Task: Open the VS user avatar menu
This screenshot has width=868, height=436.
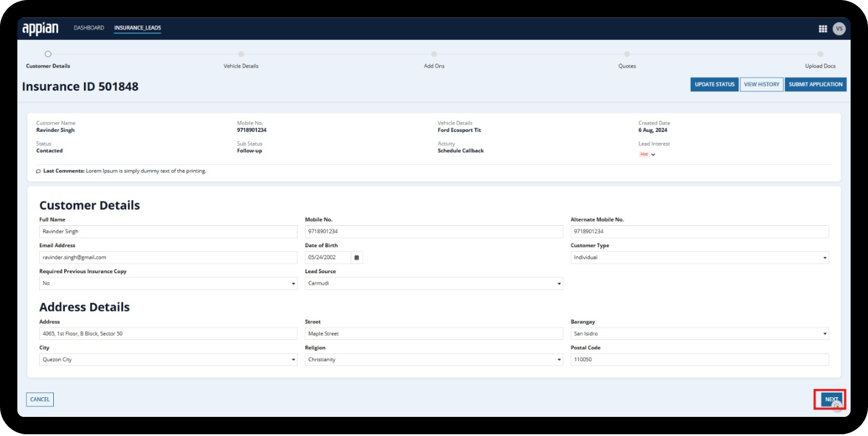Action: tap(838, 28)
